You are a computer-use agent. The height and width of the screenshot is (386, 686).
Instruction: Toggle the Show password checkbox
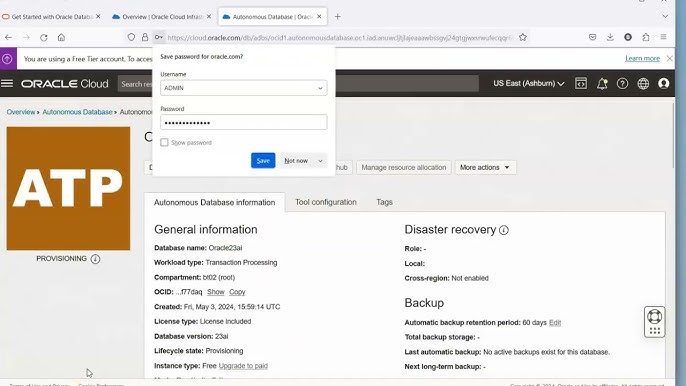click(x=164, y=142)
